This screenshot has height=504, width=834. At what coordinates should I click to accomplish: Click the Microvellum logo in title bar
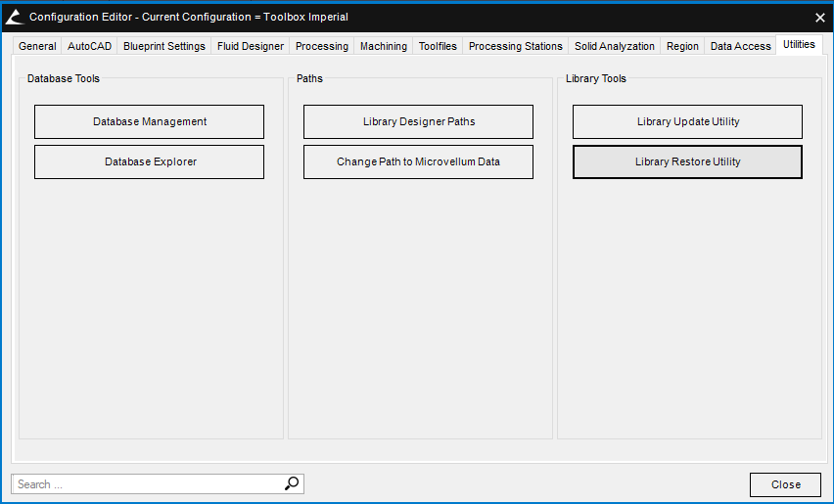click(x=14, y=17)
